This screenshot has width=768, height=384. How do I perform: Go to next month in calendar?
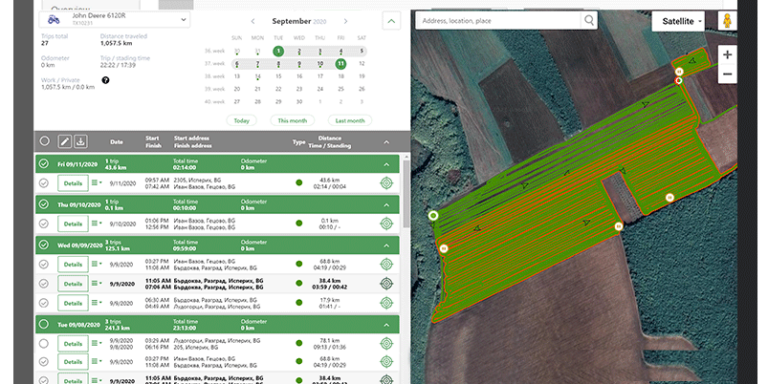(x=345, y=21)
